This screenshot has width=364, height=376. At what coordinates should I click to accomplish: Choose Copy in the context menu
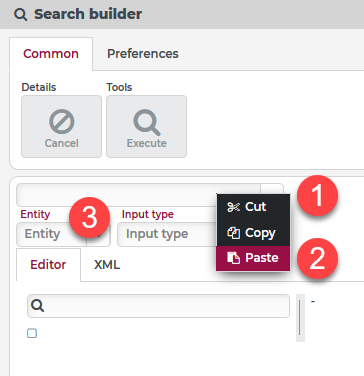pos(253,233)
